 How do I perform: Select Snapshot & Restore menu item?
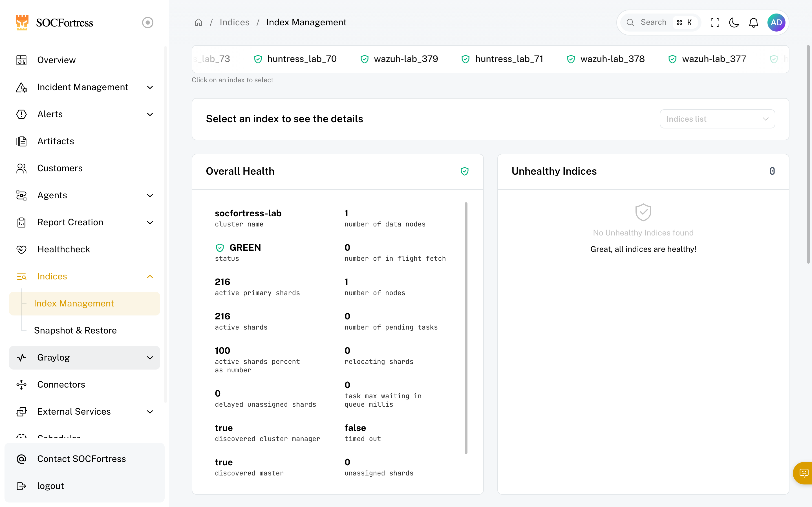[75, 330]
